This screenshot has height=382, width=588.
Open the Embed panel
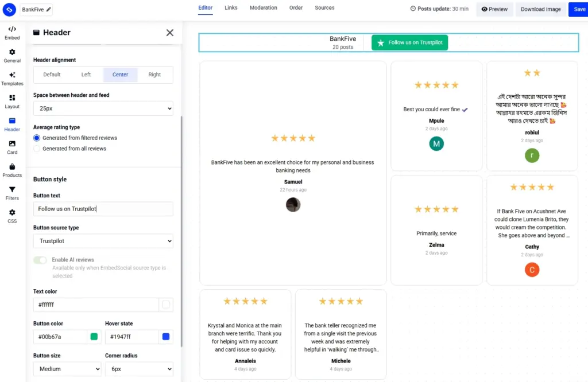pos(12,30)
